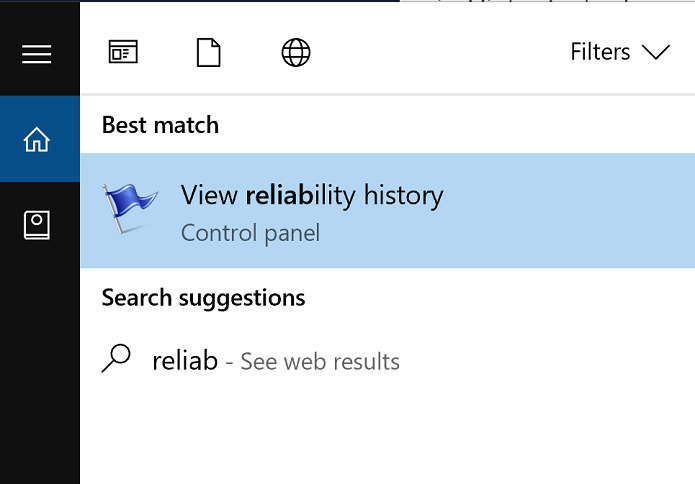This screenshot has height=484, width=695.
Task: Click the "Search suggestions" section heading
Action: (x=203, y=297)
